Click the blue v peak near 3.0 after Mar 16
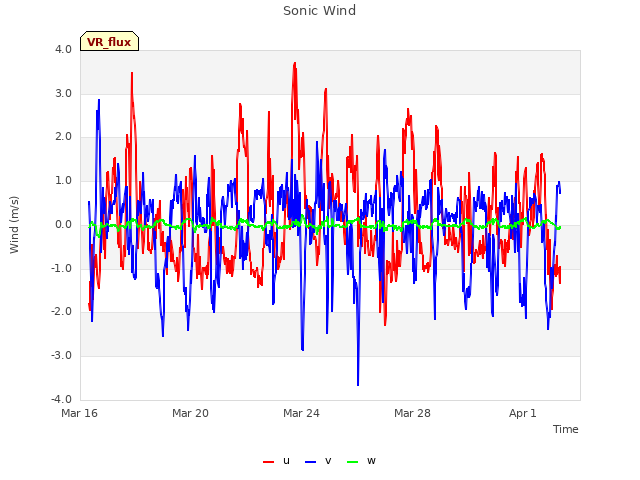640x480 pixels. point(98,100)
